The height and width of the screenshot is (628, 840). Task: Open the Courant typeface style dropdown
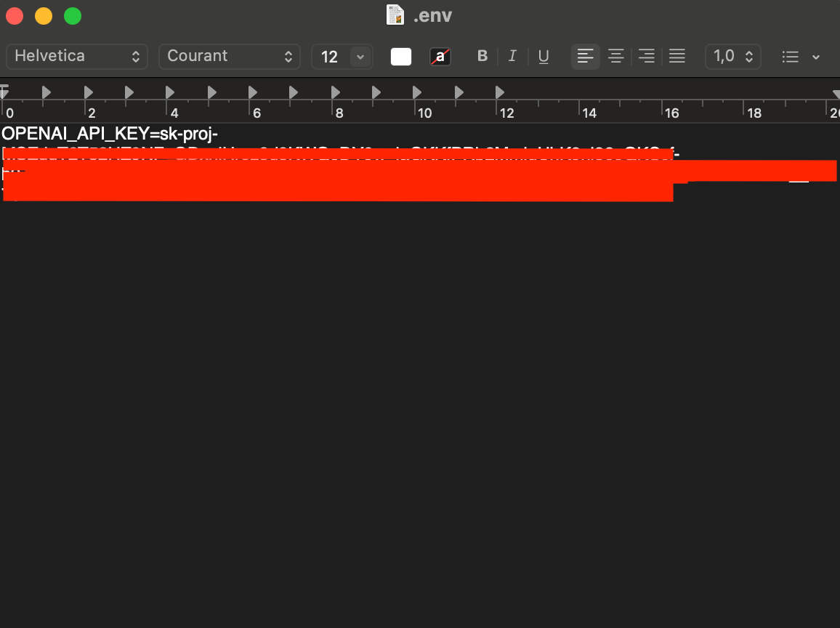(x=230, y=56)
